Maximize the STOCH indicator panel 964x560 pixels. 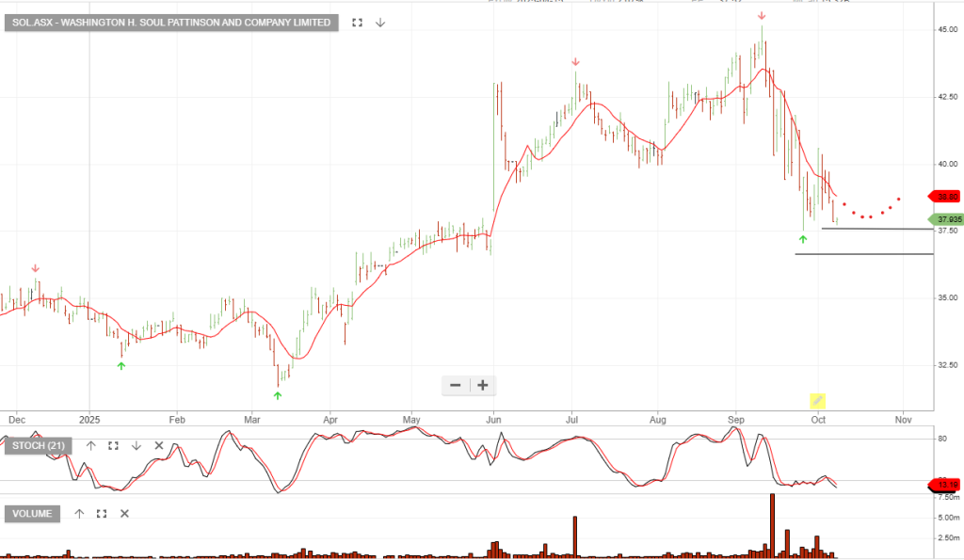point(113,445)
